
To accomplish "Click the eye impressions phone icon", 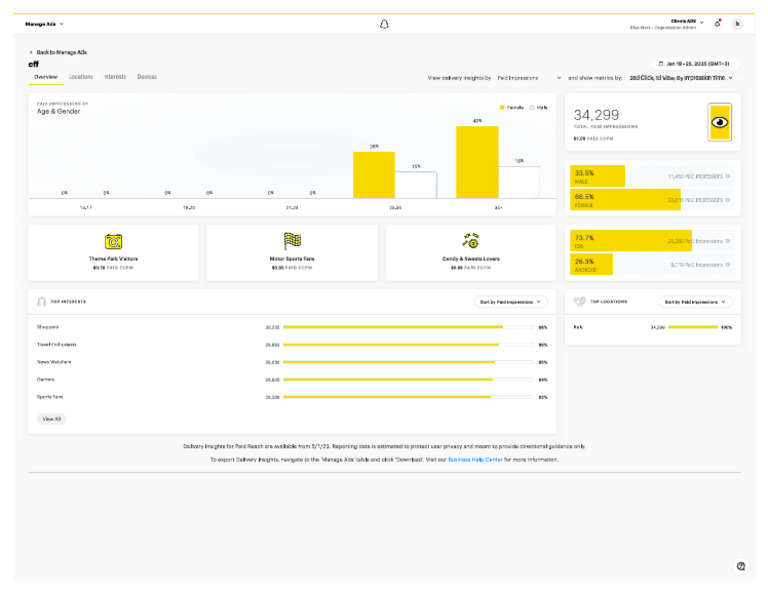I will (x=719, y=123).
